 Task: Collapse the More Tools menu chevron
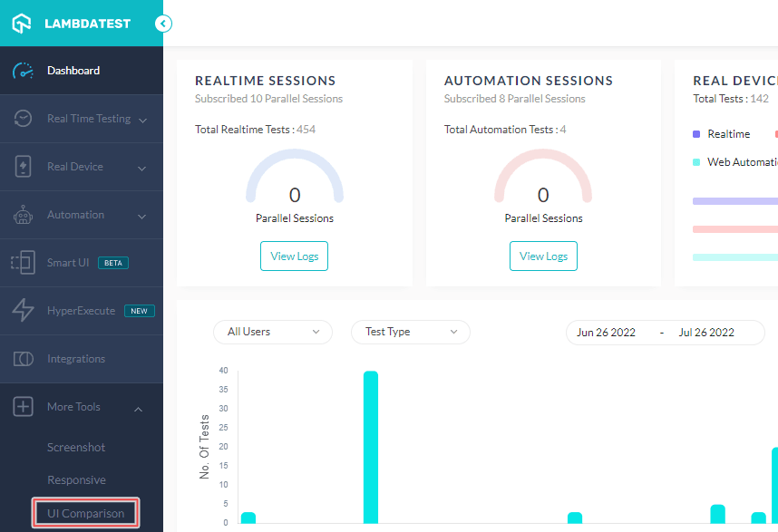pos(138,409)
